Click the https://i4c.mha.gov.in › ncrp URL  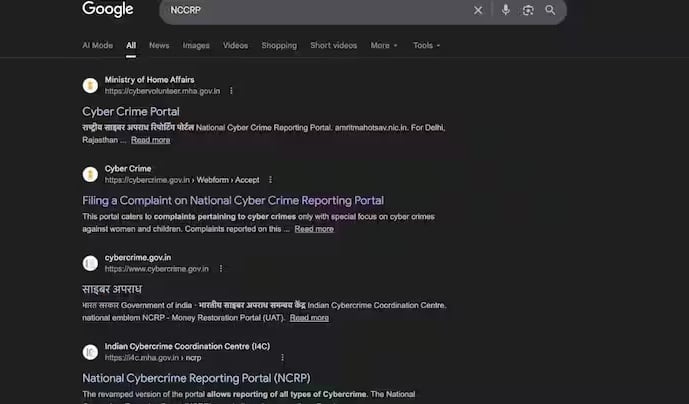[153, 358]
